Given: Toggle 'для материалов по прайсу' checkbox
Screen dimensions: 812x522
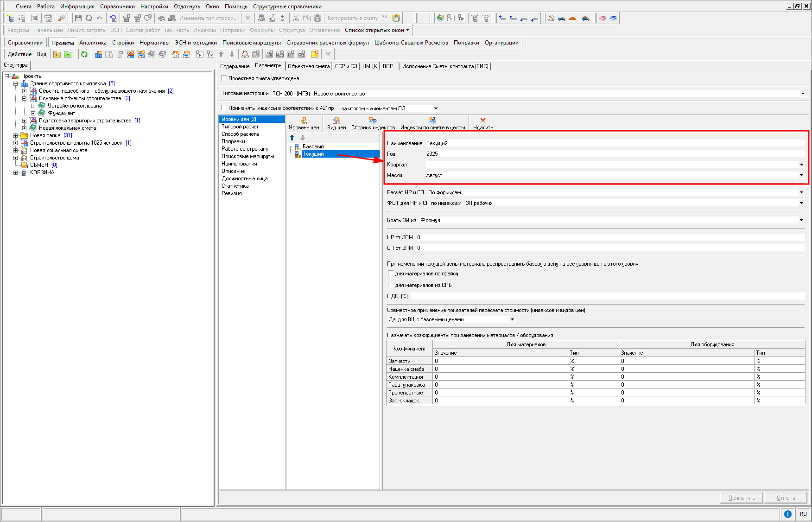Looking at the screenshot, I should click(391, 274).
